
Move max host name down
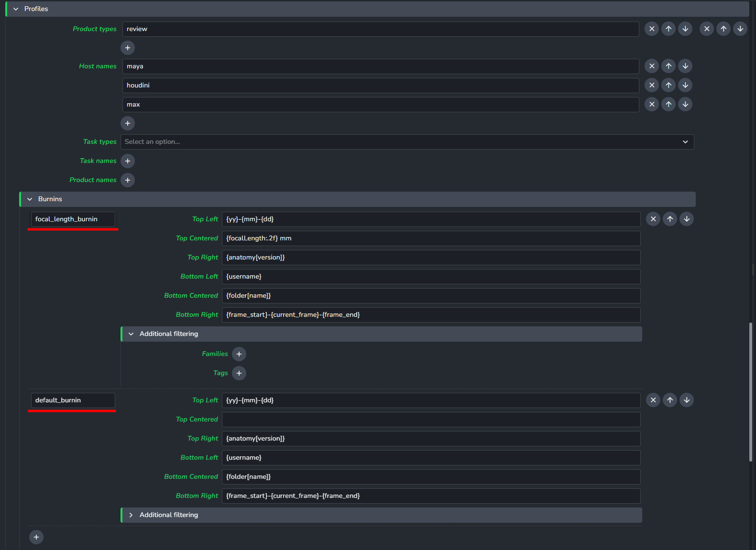(685, 104)
